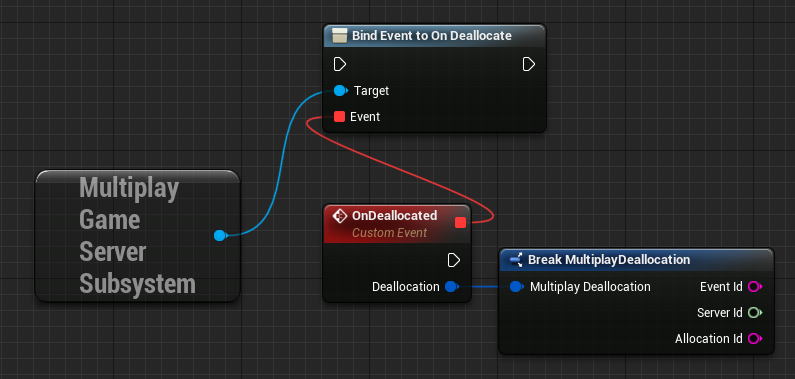Click the Target pin label

(372, 91)
